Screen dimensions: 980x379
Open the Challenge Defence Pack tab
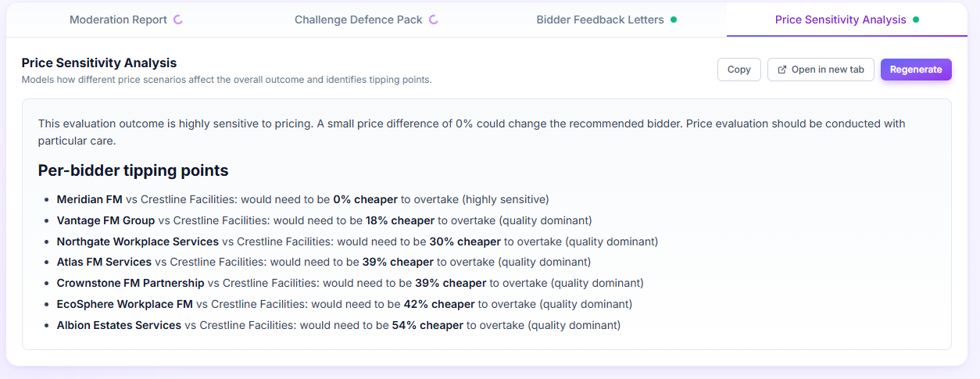click(x=359, y=20)
